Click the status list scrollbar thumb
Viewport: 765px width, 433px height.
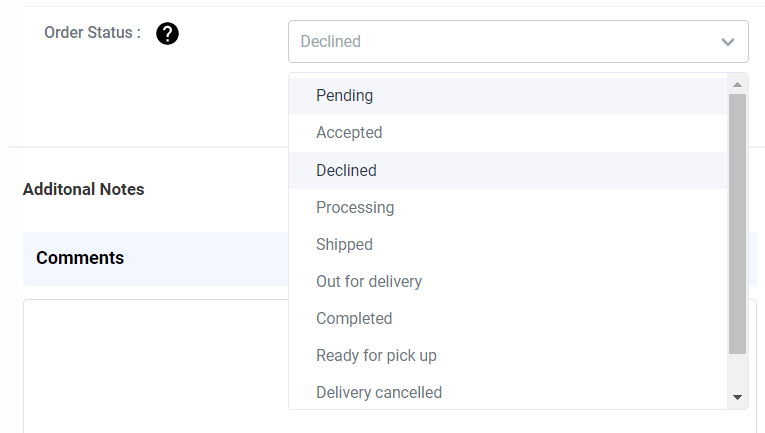[x=737, y=224]
